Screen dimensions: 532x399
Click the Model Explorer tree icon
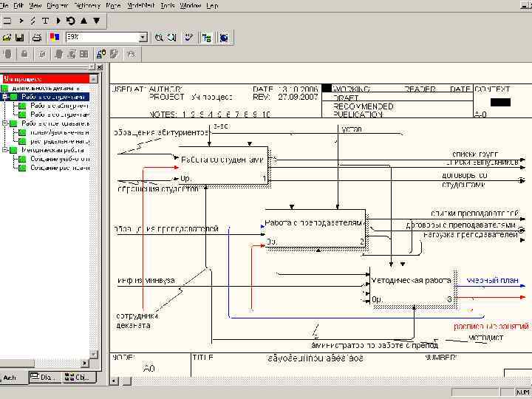click(x=206, y=37)
